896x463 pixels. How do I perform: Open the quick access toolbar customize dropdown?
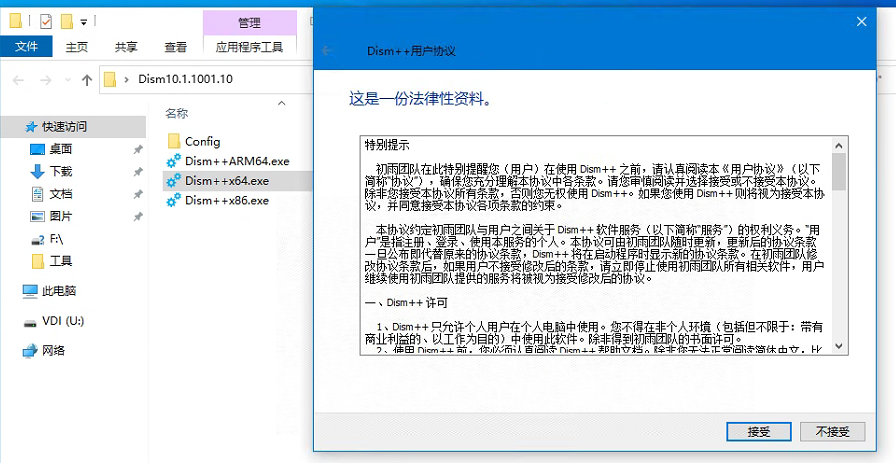tap(83, 21)
